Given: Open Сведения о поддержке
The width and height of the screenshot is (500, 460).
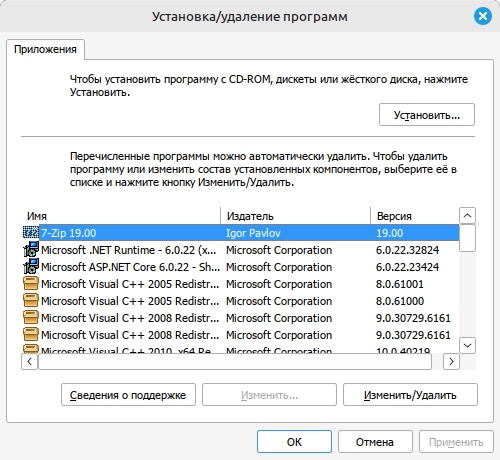Looking at the screenshot, I should [128, 395].
